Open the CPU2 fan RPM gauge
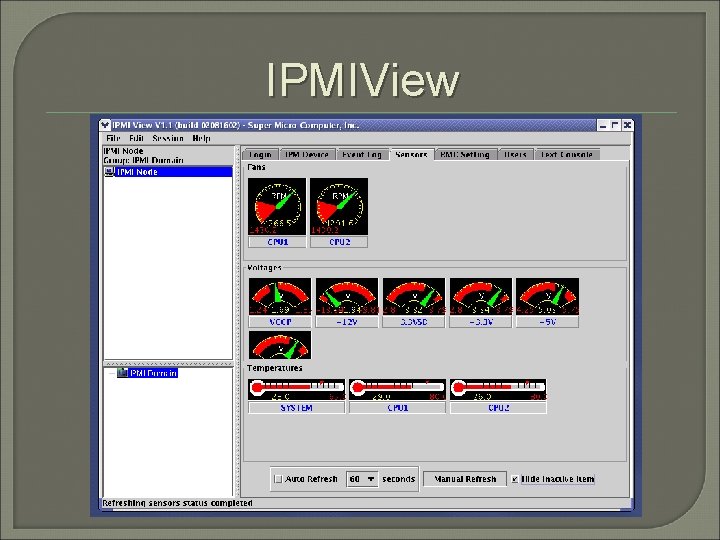The image size is (720, 540). click(x=339, y=207)
